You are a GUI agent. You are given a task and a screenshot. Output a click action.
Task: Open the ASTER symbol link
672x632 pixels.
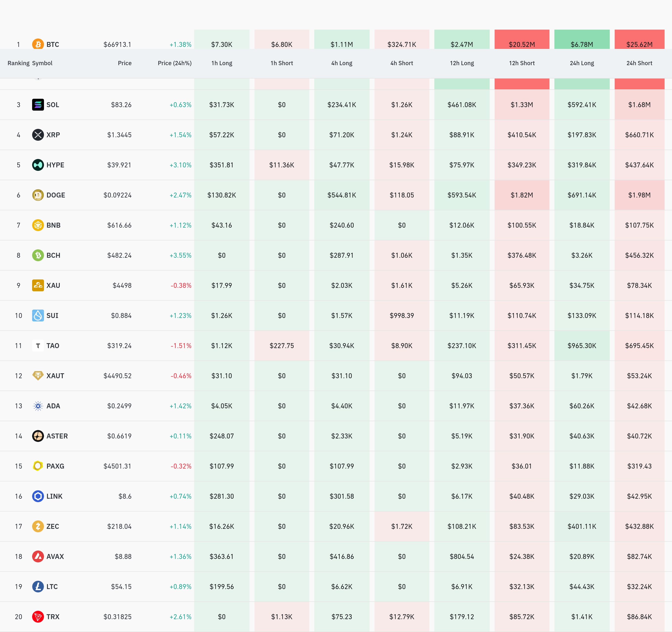57,436
